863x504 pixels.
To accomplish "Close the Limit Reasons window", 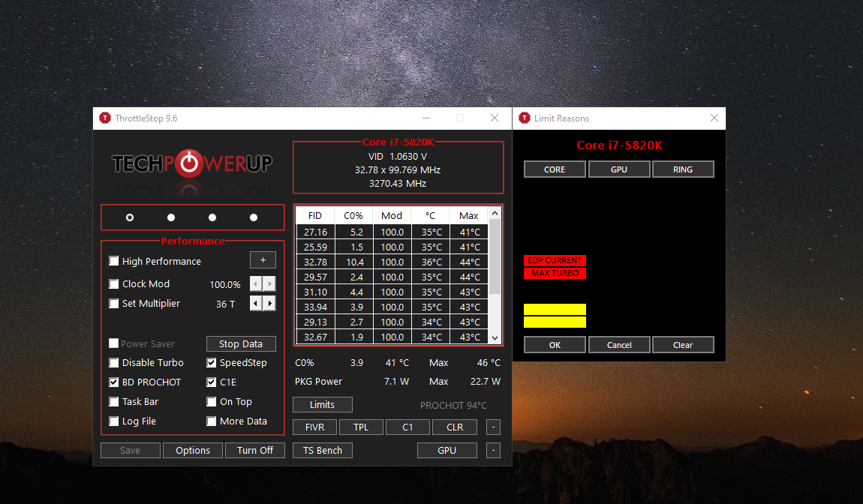I will (714, 118).
